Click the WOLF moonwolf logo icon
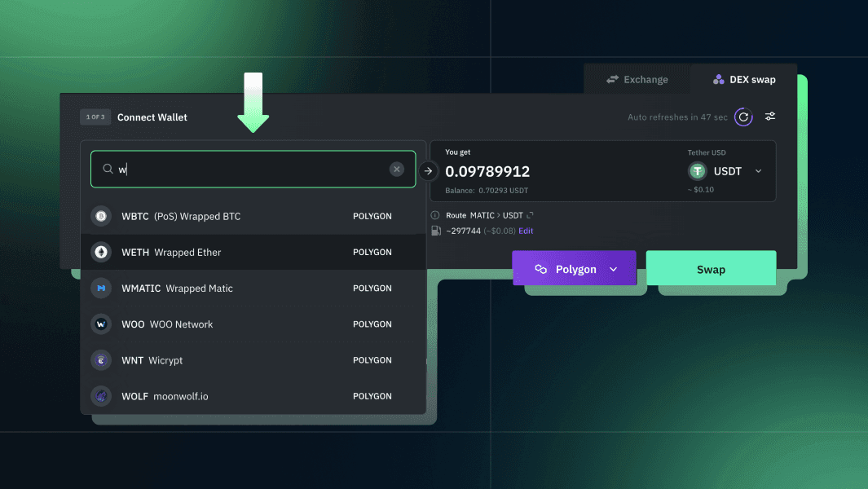Screen dimensions: 868x489 [x=101, y=396]
